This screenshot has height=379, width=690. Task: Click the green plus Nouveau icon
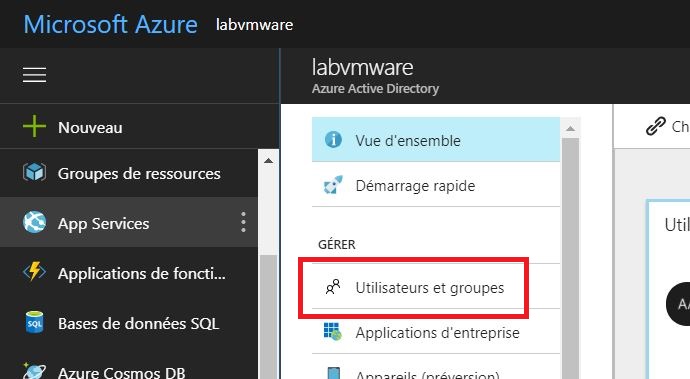[34, 127]
